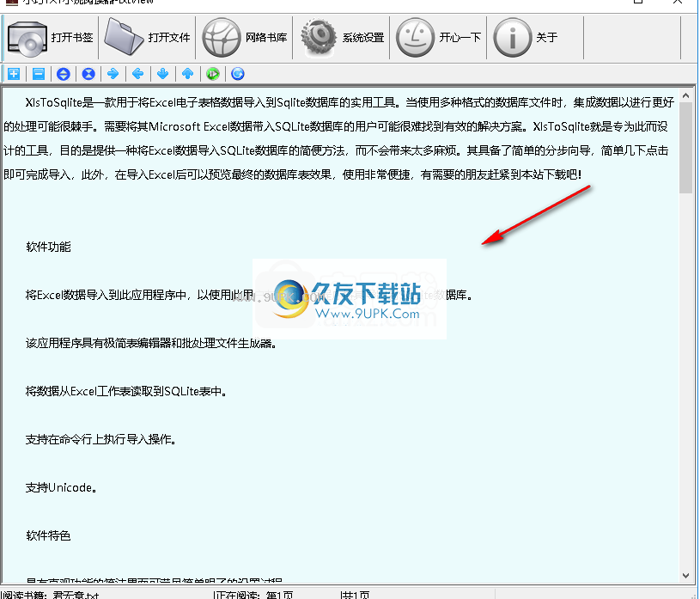This screenshot has height=599, width=700.
Task: Click the 开心一下 smiley button
Action: 438,38
